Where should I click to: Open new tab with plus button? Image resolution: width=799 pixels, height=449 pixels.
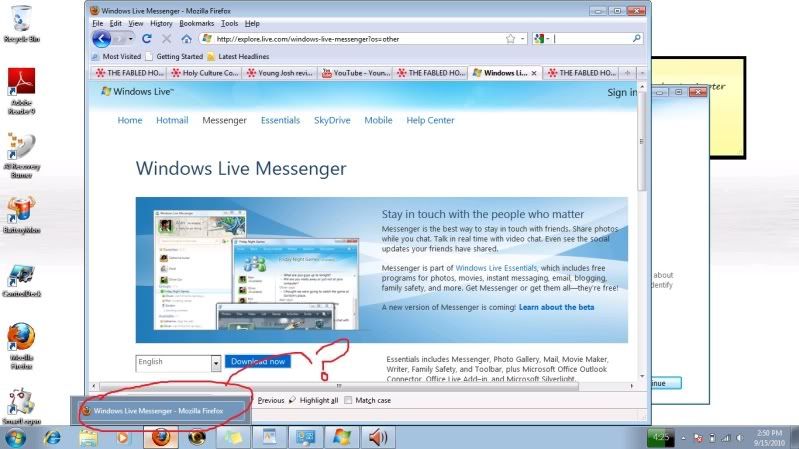click(x=627, y=73)
